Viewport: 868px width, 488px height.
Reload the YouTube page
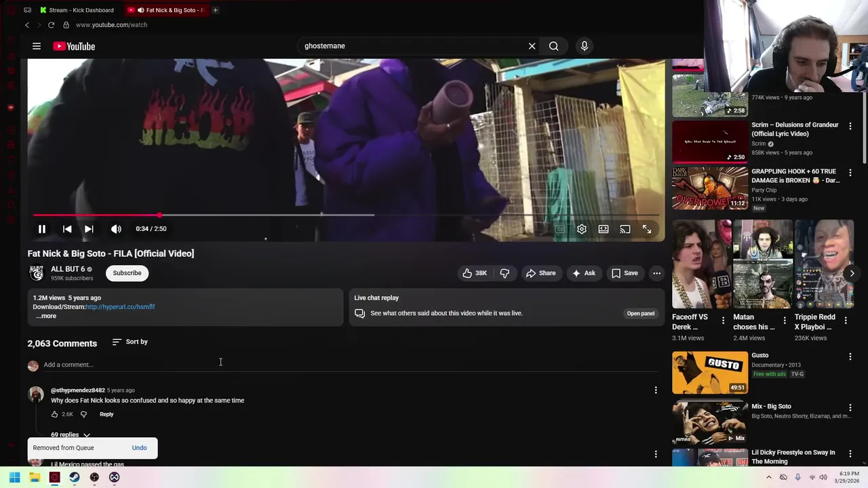click(51, 25)
